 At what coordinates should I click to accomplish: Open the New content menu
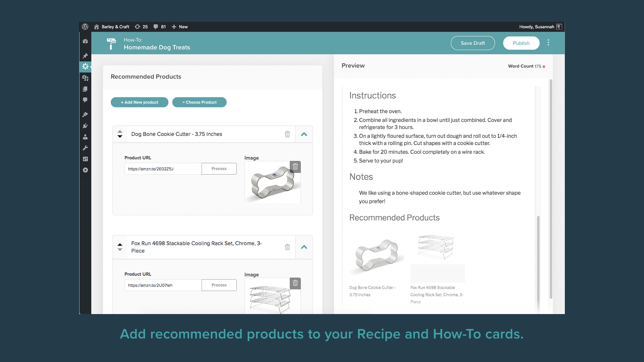[180, 27]
